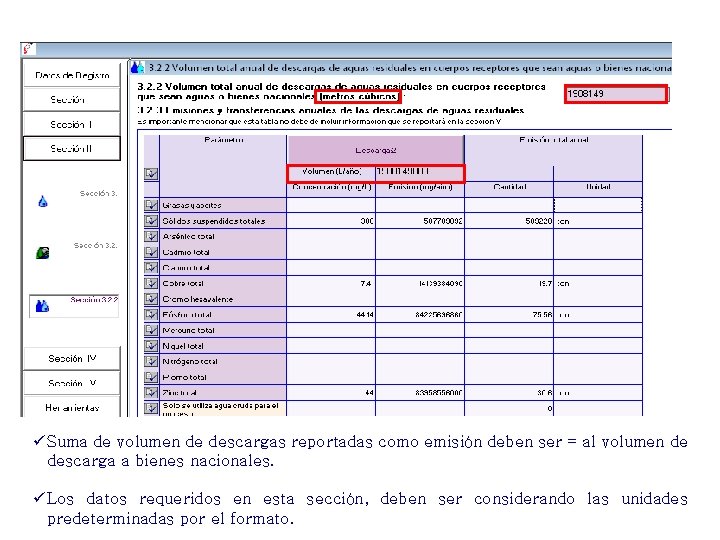The image size is (720, 540).
Task: Open Sección I in sidebar
Action: [x=72, y=99]
